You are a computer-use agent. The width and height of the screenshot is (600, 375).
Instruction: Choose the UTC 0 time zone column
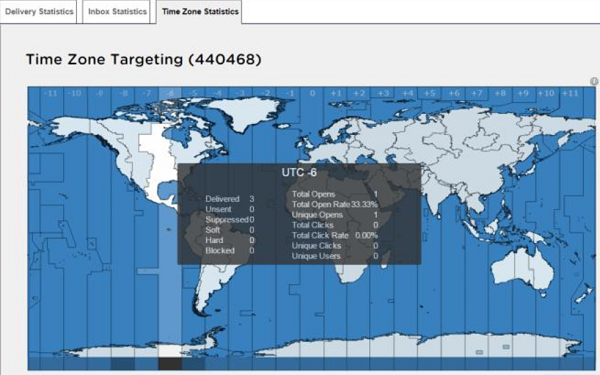click(x=312, y=93)
